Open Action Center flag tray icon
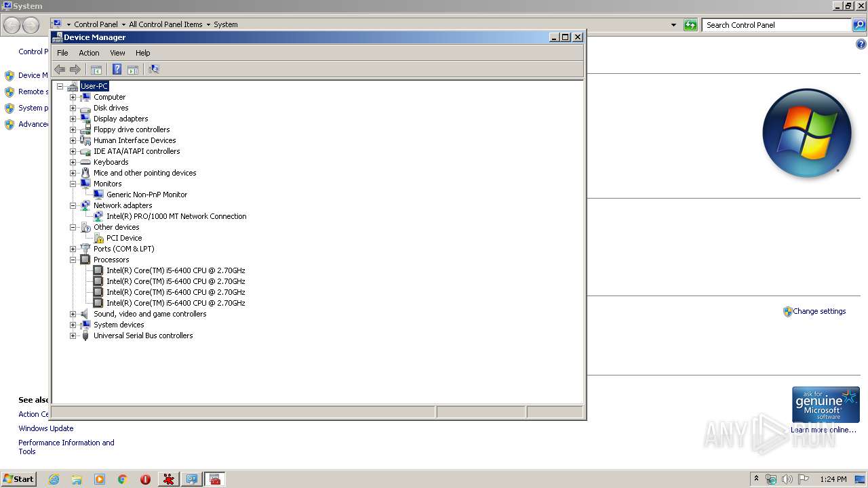The width and height of the screenshot is (868, 488). click(804, 479)
